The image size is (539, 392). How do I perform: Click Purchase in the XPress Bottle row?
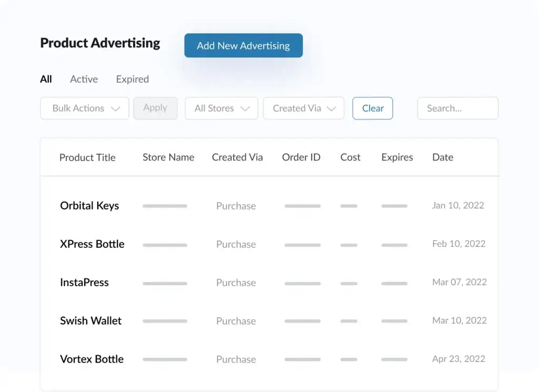[x=236, y=244]
